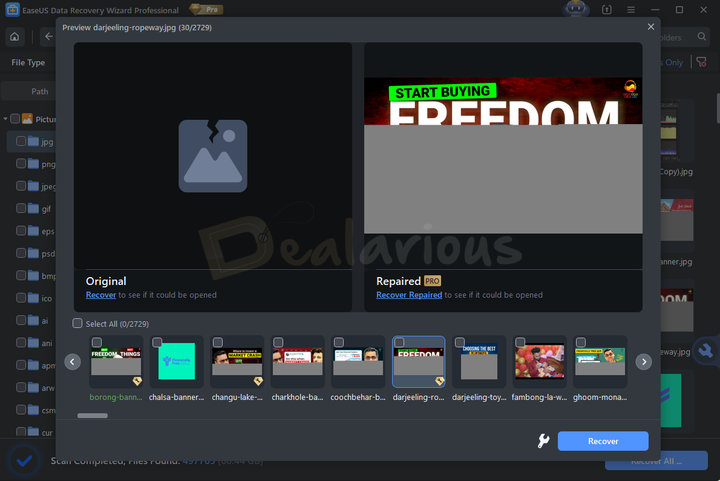Check the fambong-la-w thumbnail checkbox
Screen dimensions: 720x481
point(520,342)
